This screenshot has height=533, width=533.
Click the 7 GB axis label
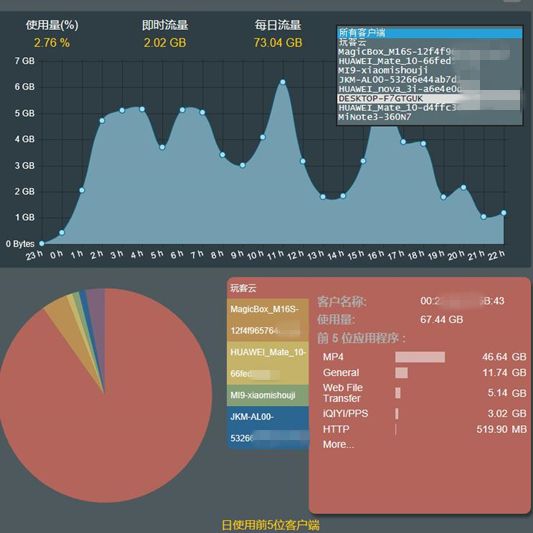[x=24, y=61]
